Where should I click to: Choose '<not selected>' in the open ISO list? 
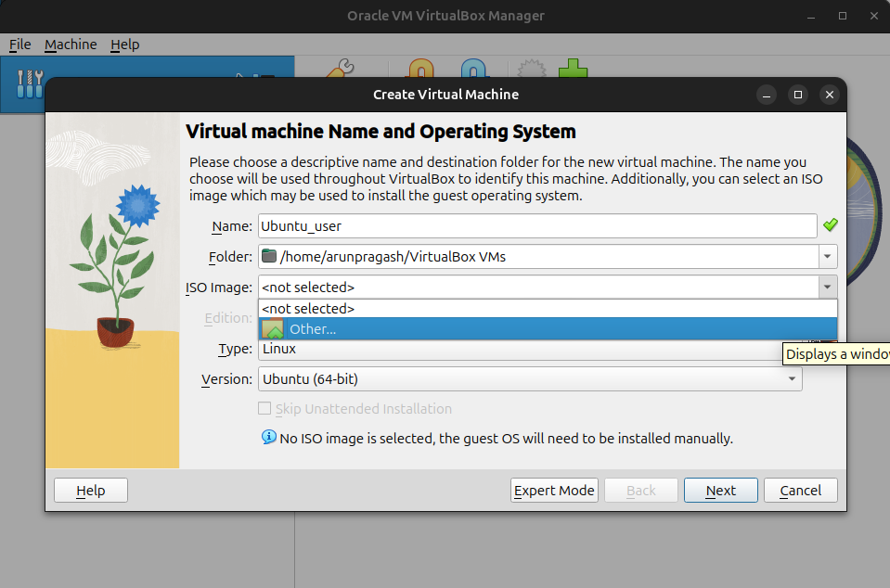coord(548,309)
